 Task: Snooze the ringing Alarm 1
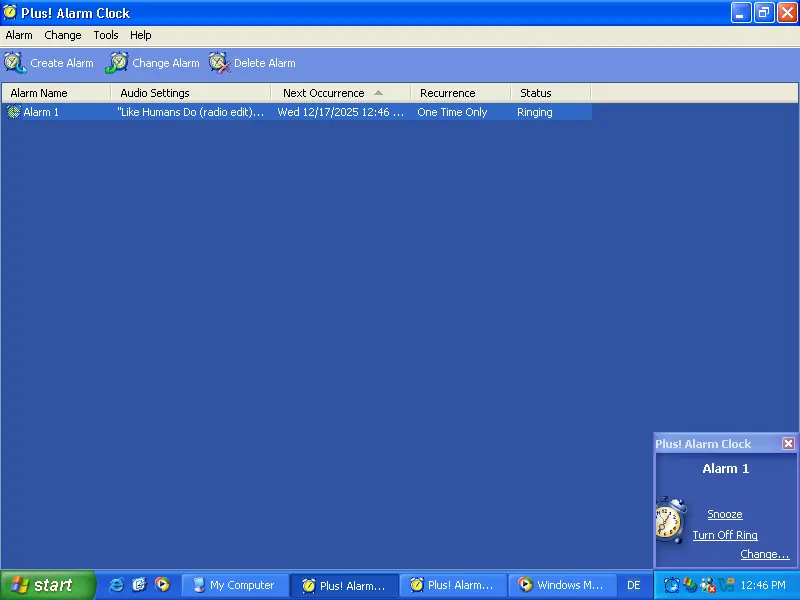[x=725, y=514]
